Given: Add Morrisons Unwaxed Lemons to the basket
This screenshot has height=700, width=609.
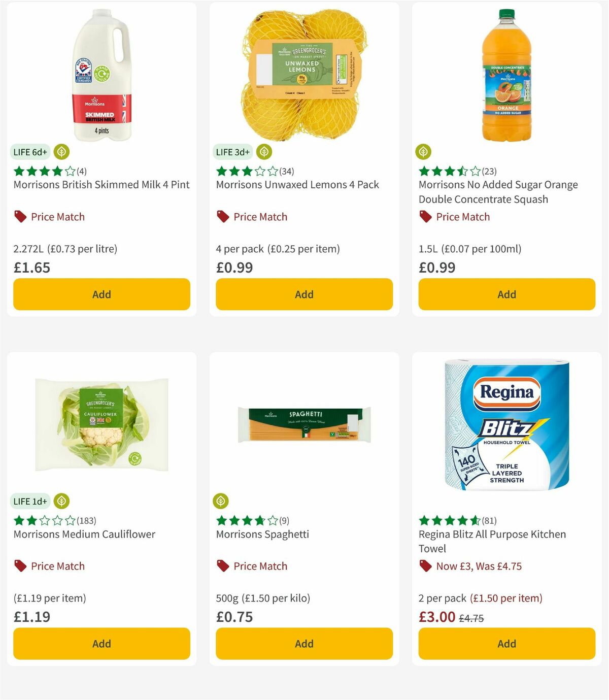Looking at the screenshot, I should [303, 294].
